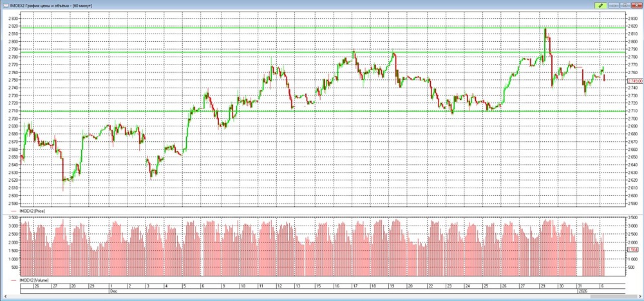
Task: Maximize the IMOEX2 chart window
Action: point(625,5)
